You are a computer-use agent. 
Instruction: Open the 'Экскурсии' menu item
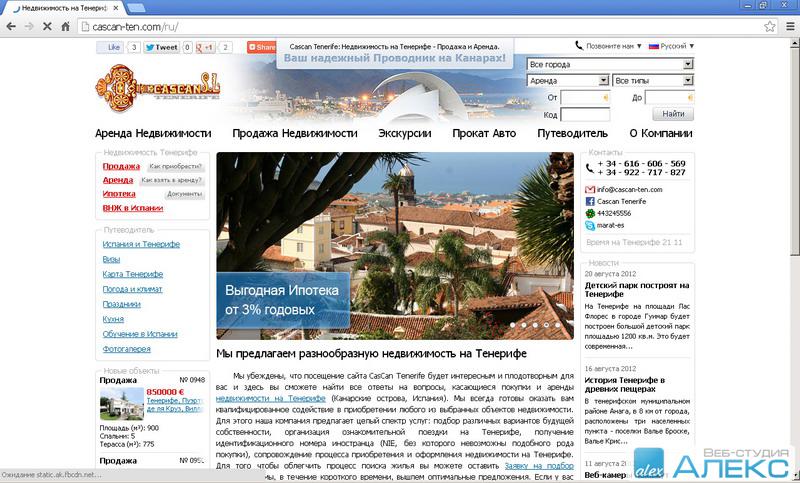tap(404, 133)
